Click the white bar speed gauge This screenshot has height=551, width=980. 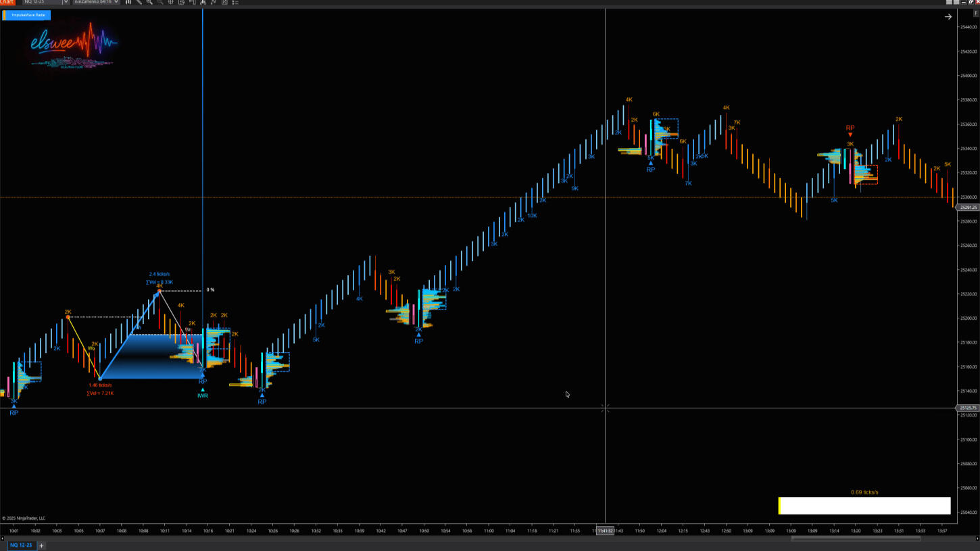(x=864, y=506)
